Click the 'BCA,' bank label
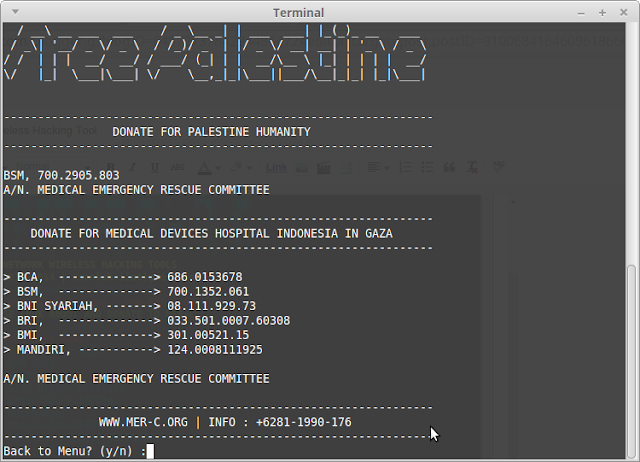 coord(30,277)
